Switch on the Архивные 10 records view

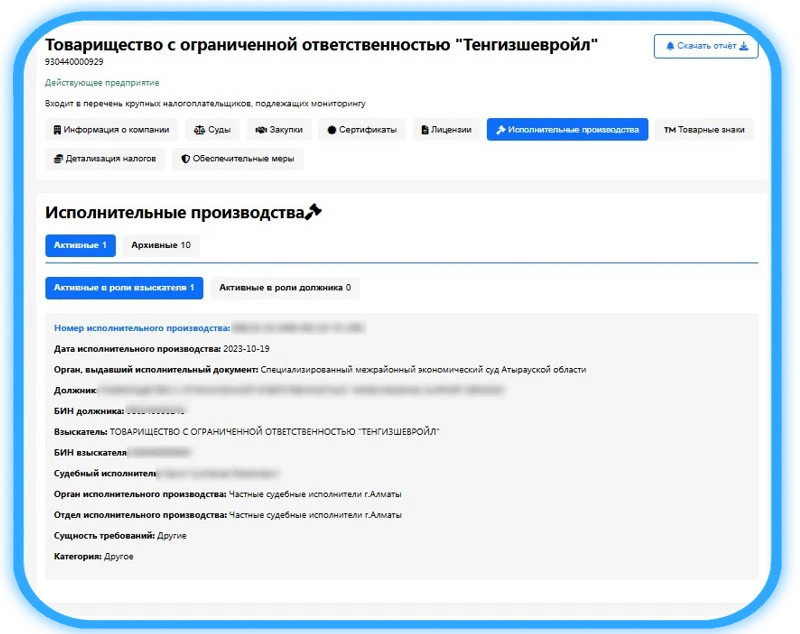(x=162, y=245)
